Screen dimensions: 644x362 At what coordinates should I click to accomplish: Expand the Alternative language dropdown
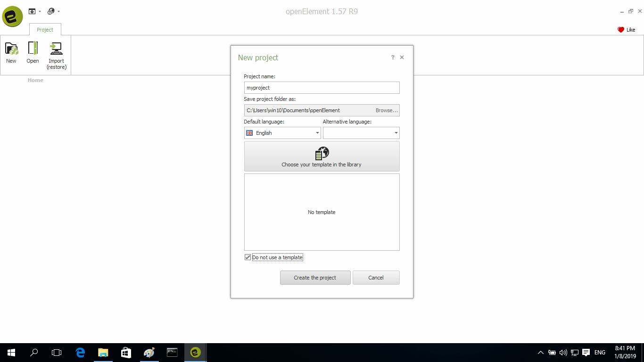coord(396,133)
